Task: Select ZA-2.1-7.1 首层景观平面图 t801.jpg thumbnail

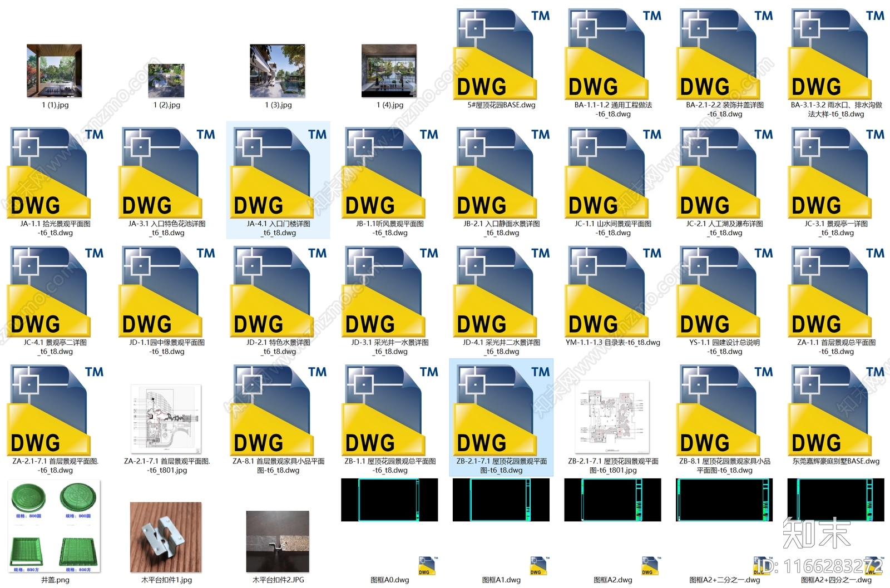Action: (166, 419)
